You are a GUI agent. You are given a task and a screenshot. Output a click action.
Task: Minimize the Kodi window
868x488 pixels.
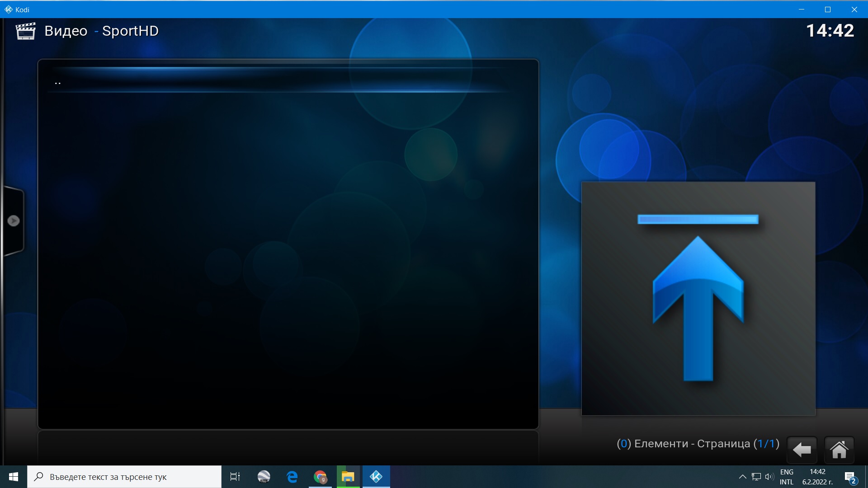[802, 9]
